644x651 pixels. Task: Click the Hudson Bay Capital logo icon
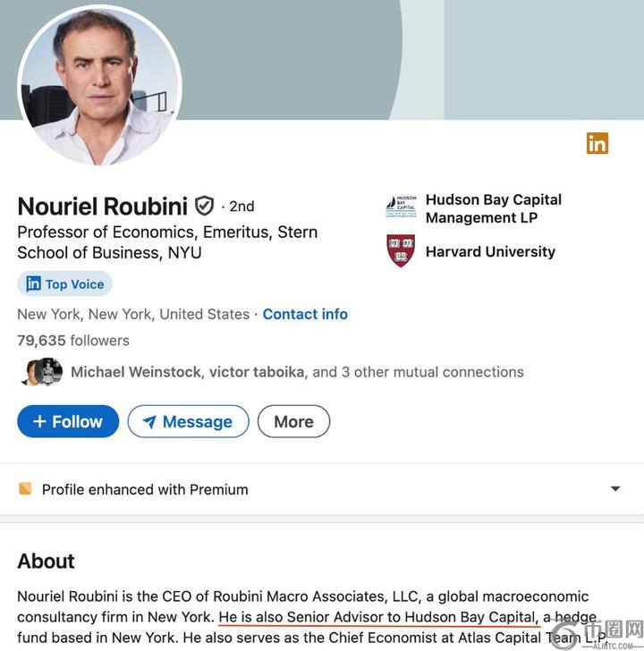coord(401,207)
